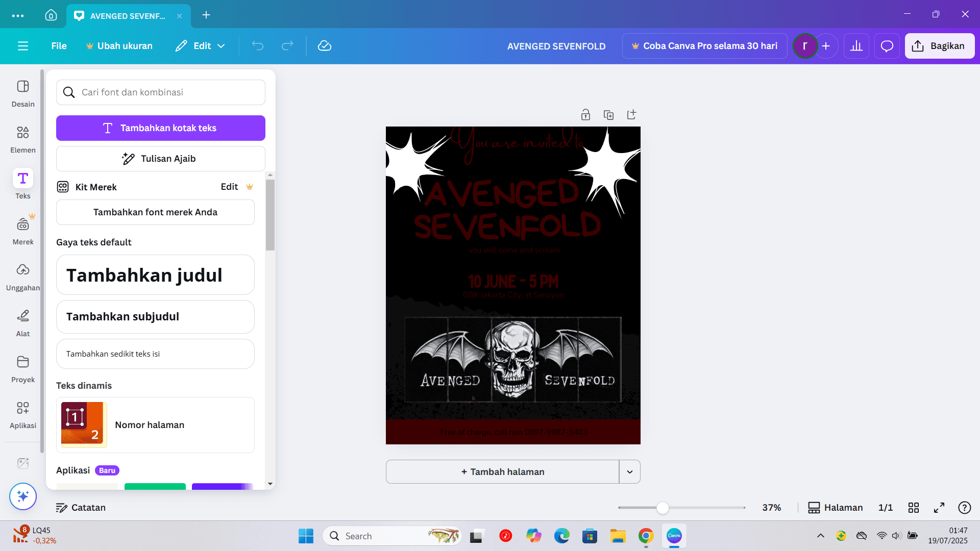Viewport: 980px width, 551px height.
Task: Open the File menu
Action: pos(59,46)
